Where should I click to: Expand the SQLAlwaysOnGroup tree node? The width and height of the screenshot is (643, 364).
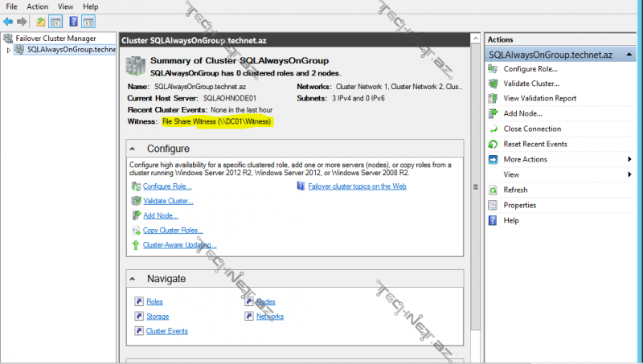pyautogui.click(x=9, y=50)
